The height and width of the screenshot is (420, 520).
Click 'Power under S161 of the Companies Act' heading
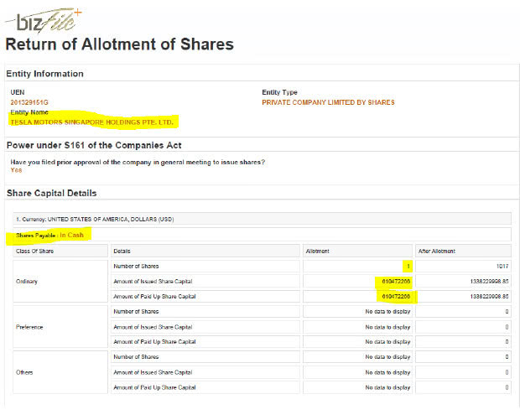(x=94, y=145)
